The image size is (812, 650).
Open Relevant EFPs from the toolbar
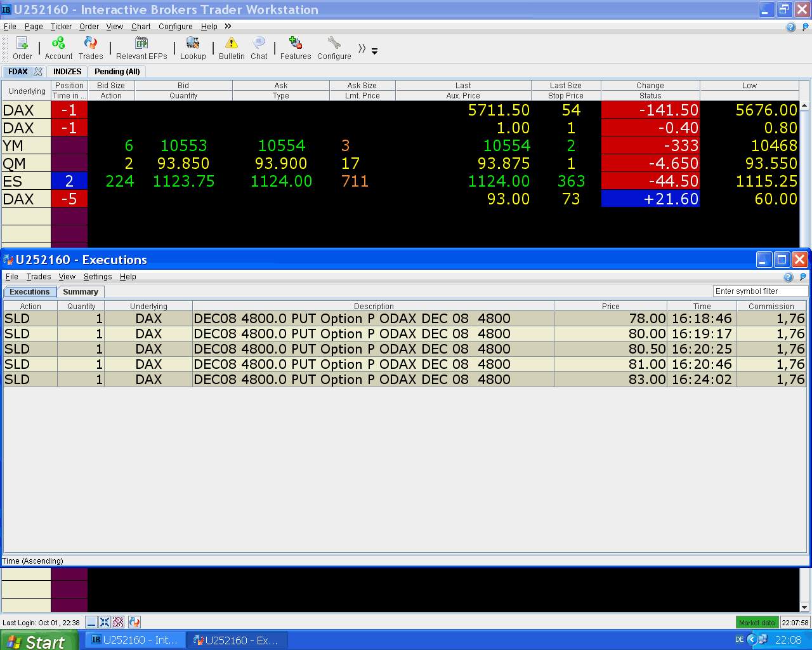point(141,48)
